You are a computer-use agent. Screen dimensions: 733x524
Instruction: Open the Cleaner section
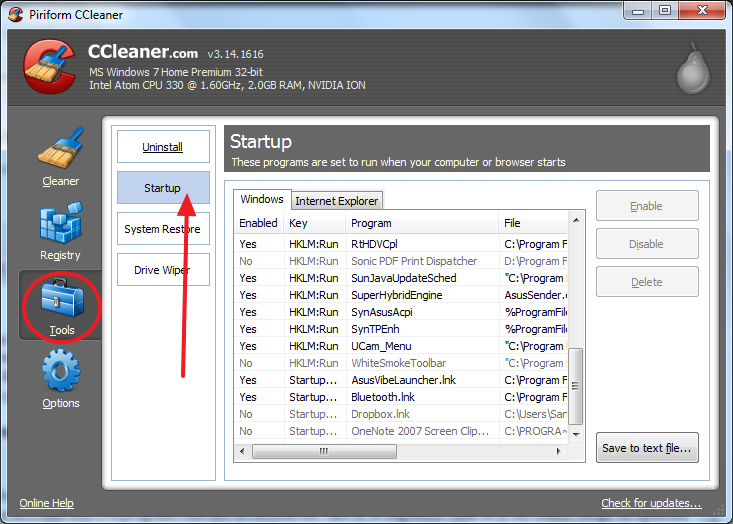pos(60,158)
